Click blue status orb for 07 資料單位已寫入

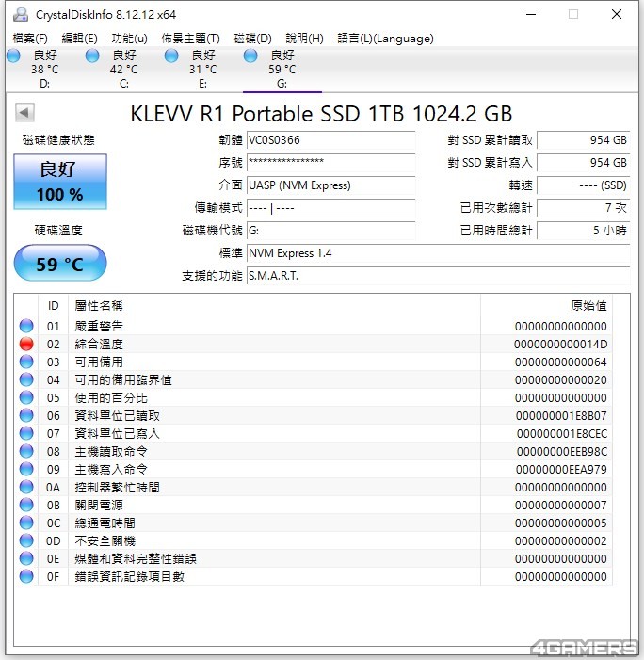pos(26,433)
